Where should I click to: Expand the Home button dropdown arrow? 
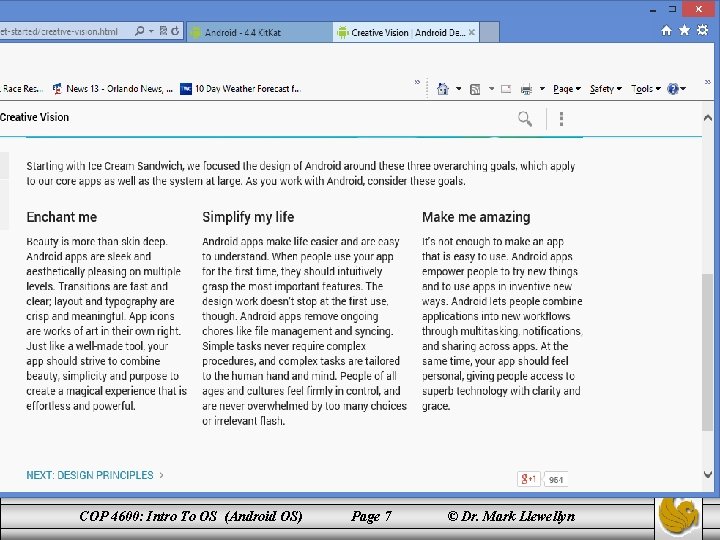[458, 89]
